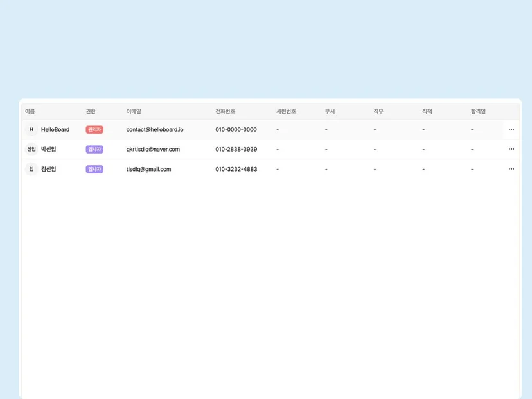Click email contact@helloboard.io
The image size is (532, 399).
pos(155,129)
